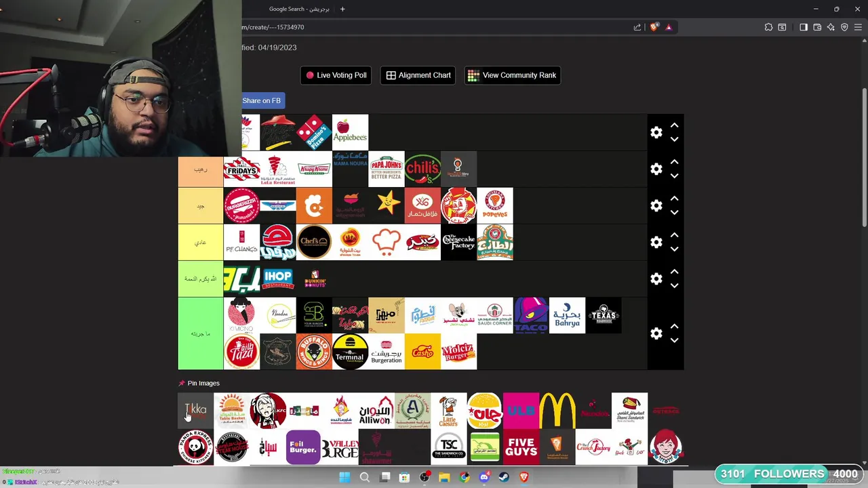Open a new browser tab
Viewport: 868px width, 488px height.
[x=342, y=9]
